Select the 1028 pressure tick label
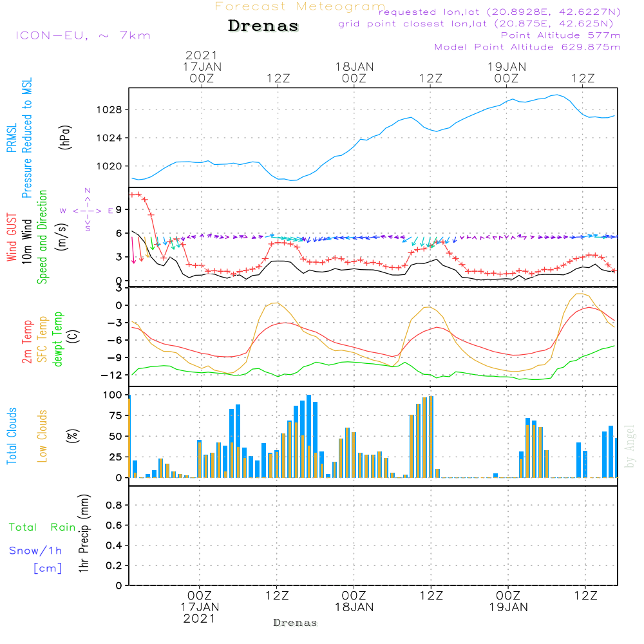The image size is (644, 644). click(x=109, y=109)
